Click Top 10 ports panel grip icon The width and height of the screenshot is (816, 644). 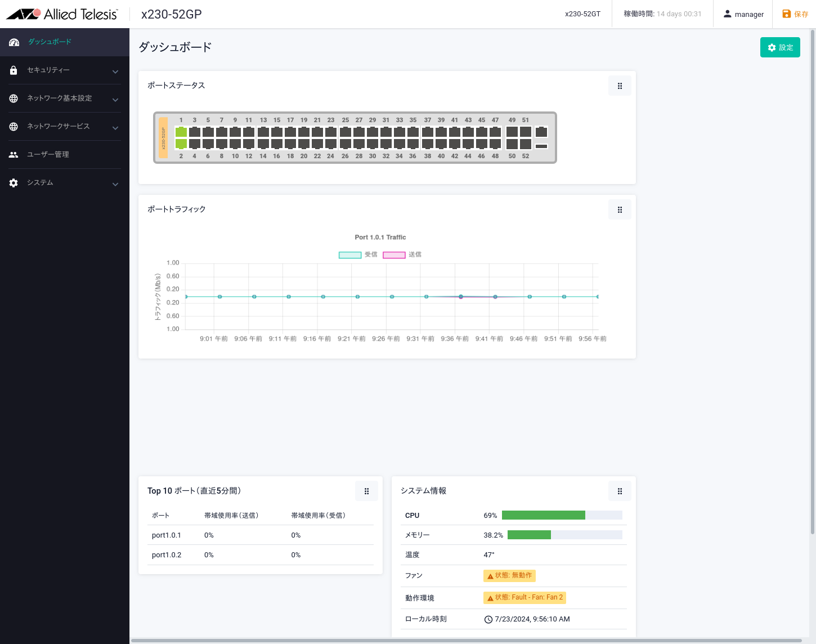click(366, 491)
